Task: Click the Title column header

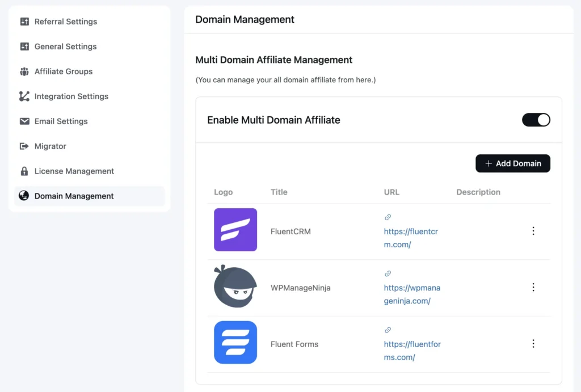Action: 279,192
